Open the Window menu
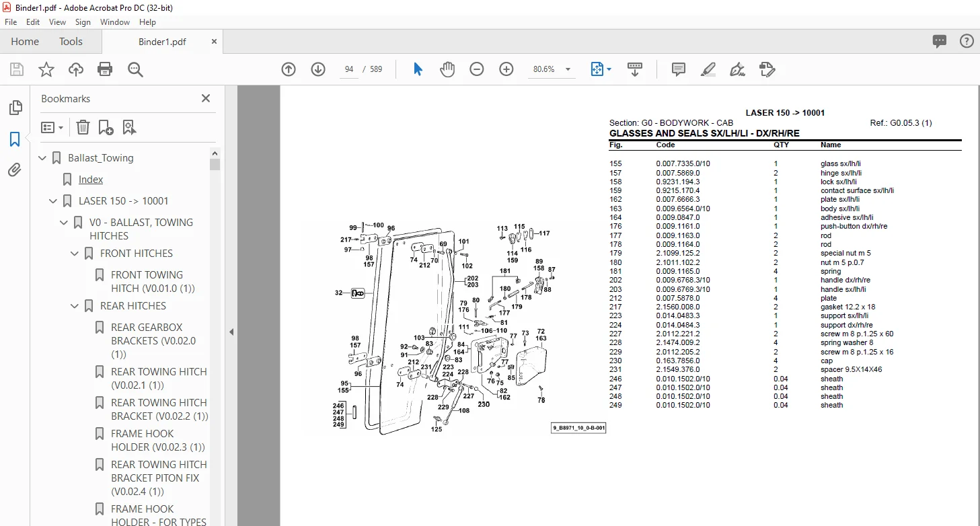Viewport: 980px width, 526px height. (x=115, y=22)
